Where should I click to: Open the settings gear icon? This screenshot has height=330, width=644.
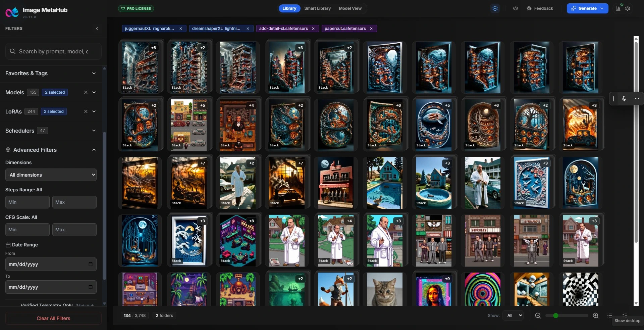628,8
